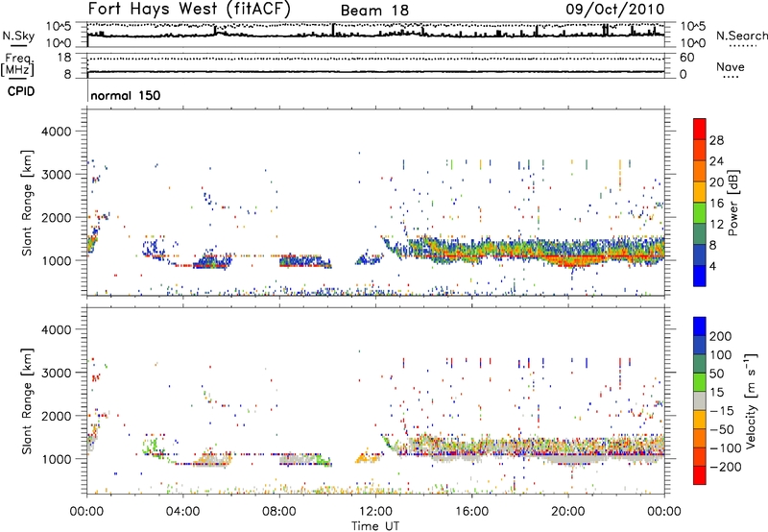Click the gray band of the velocity colorbar

(700, 400)
